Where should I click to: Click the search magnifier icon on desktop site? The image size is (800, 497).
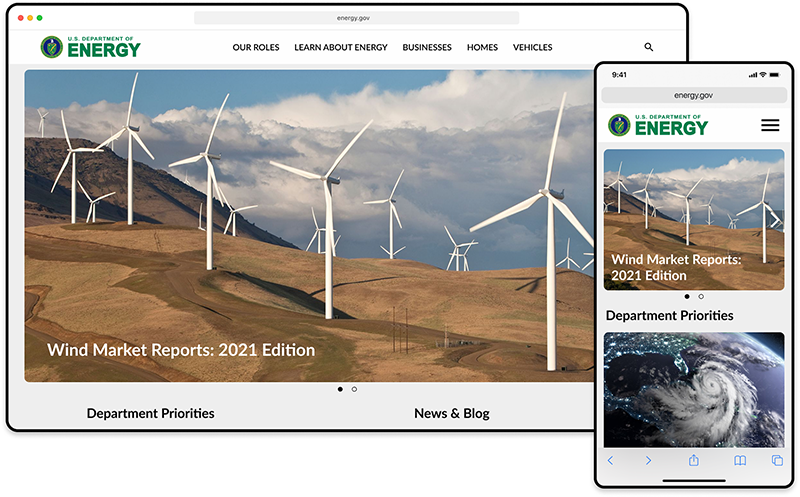click(648, 47)
